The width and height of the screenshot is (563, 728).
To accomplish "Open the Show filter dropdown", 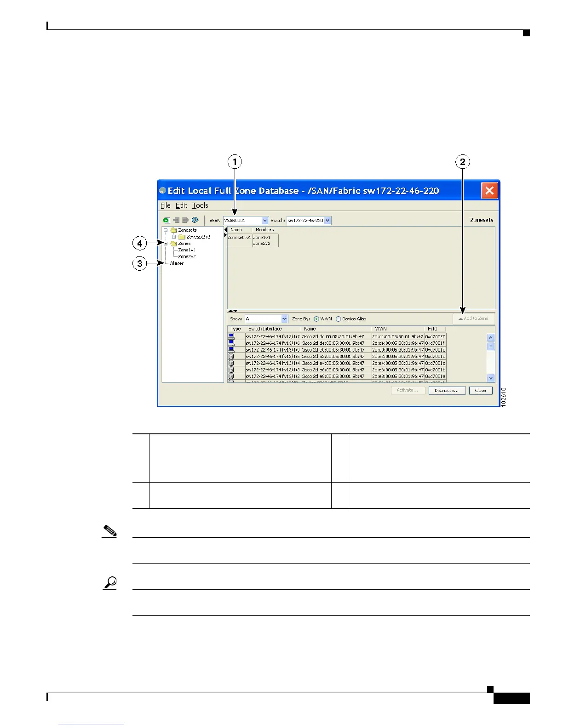I will (x=284, y=319).
